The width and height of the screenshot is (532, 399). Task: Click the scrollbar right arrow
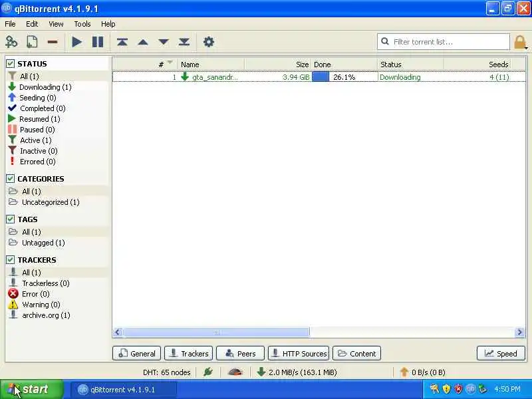[519, 332]
